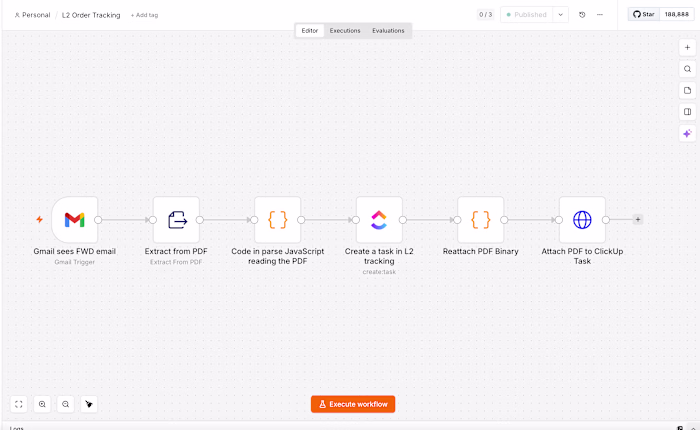Click the Attach PDF to ClickUp Task label
Viewport: 700px width, 430px height.
pos(582,256)
